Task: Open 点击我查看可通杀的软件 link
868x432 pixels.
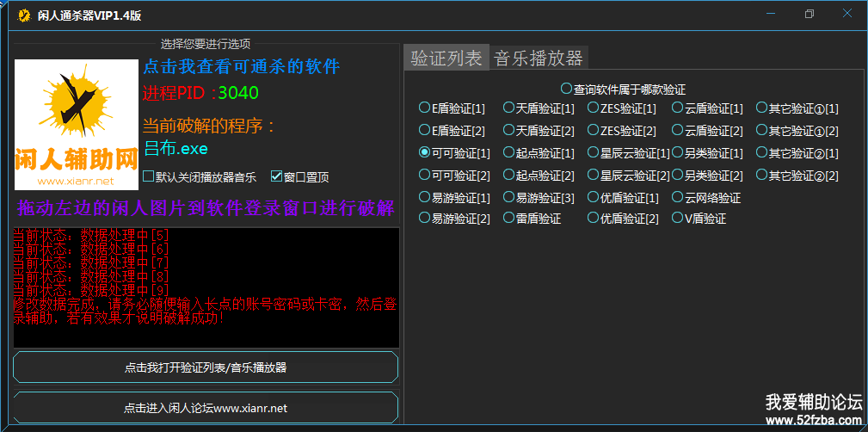Action: click(242, 66)
